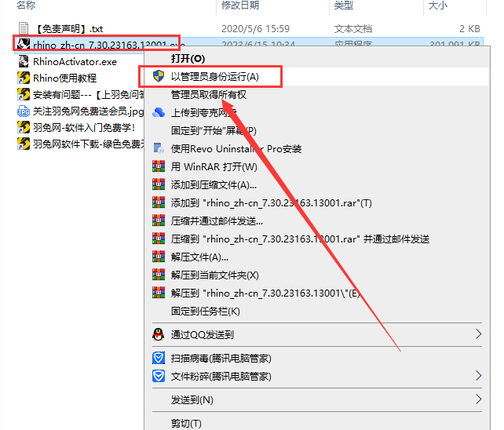
Task: Select 上传到夸克网盘 menu entry
Action: click(x=204, y=112)
